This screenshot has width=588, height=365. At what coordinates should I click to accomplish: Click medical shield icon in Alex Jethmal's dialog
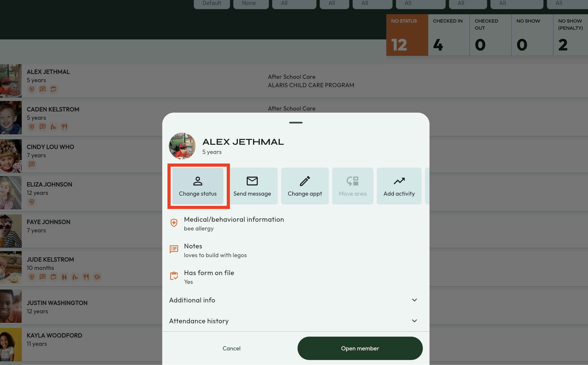(x=174, y=223)
